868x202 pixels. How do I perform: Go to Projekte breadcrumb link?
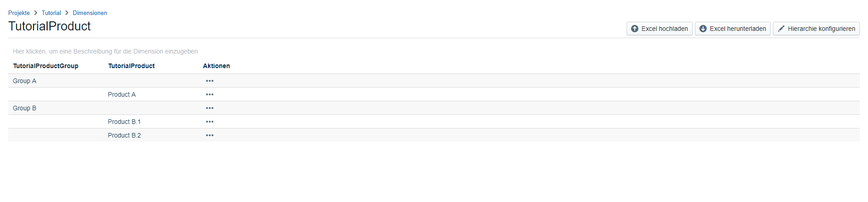point(19,13)
